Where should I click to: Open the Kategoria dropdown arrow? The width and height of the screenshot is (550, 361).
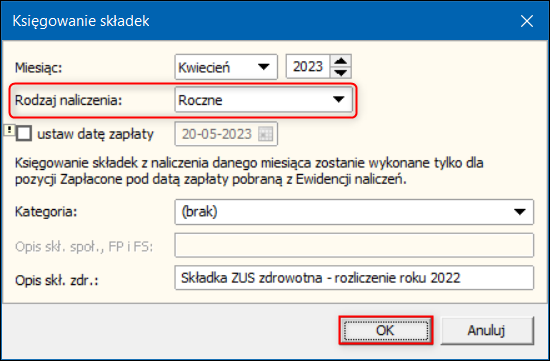(520, 212)
